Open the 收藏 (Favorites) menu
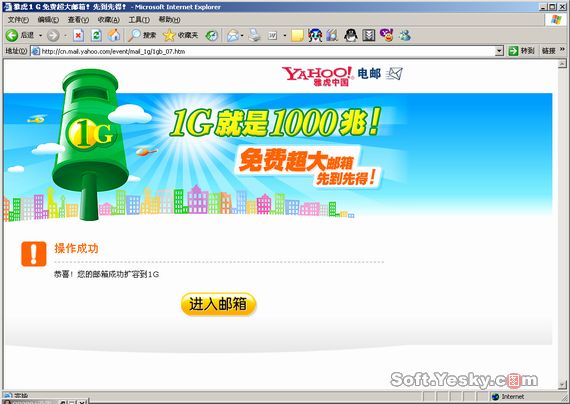Screen dimensions: 570x404 click(108, 20)
